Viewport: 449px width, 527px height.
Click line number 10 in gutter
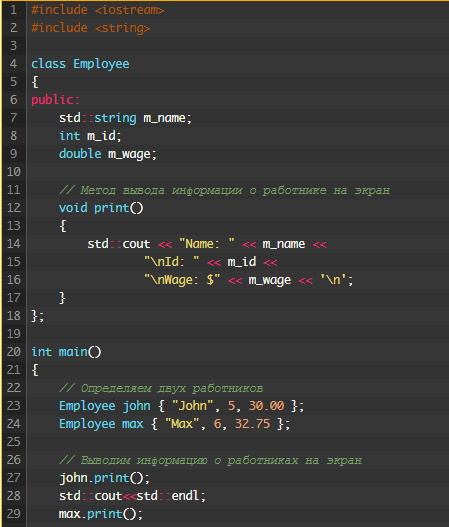(x=14, y=172)
